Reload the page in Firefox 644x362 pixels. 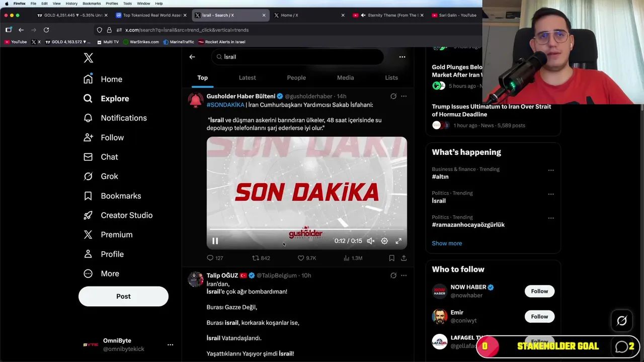click(46, 30)
